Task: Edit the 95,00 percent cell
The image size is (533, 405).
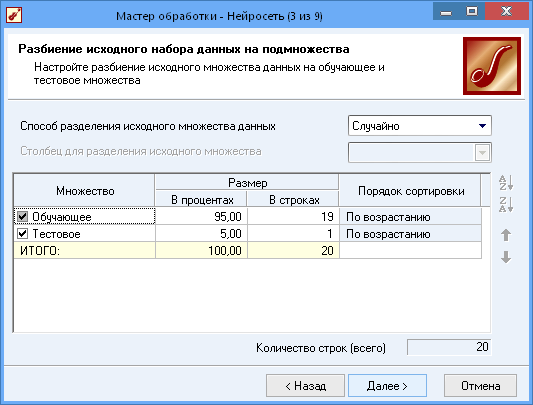Action: (x=201, y=217)
